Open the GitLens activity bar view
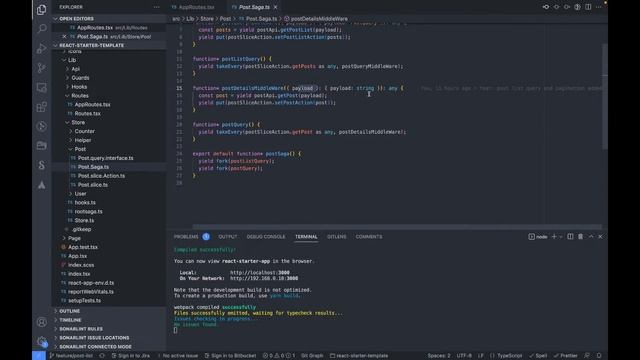Screen dimensions: 640x360 click(x=42, y=127)
